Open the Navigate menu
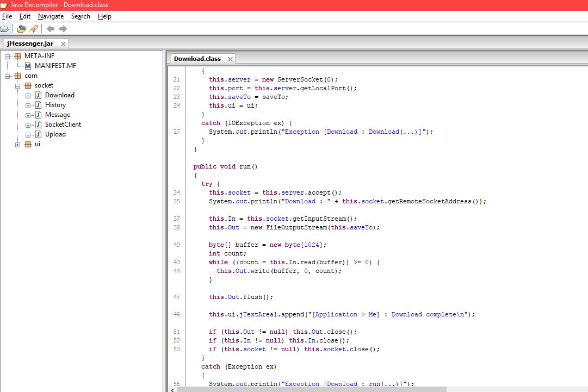 (51, 16)
